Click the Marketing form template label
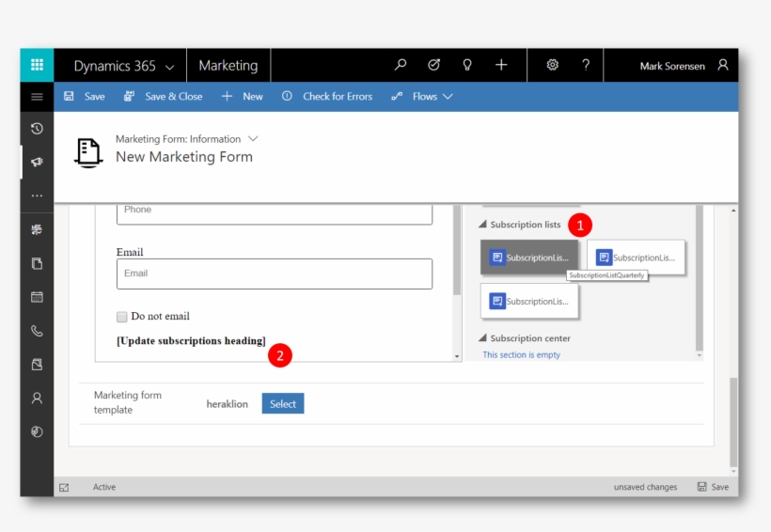The height and width of the screenshot is (532, 771). pyautogui.click(x=127, y=402)
